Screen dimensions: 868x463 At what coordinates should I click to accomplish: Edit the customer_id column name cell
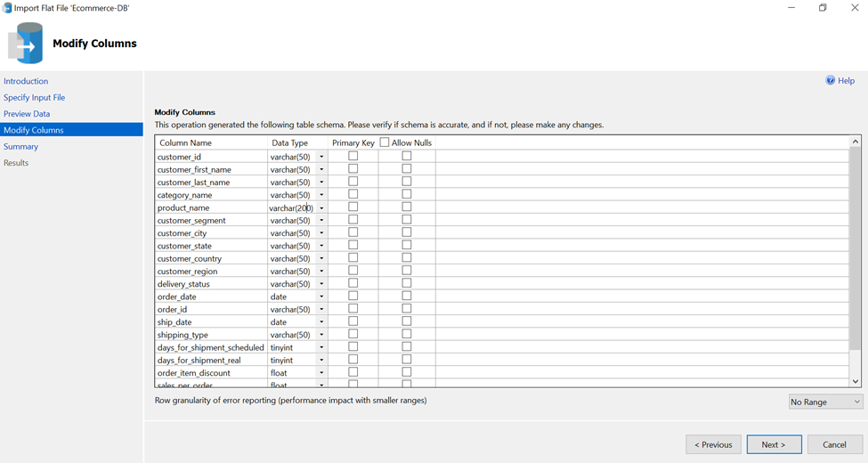pyautogui.click(x=211, y=157)
